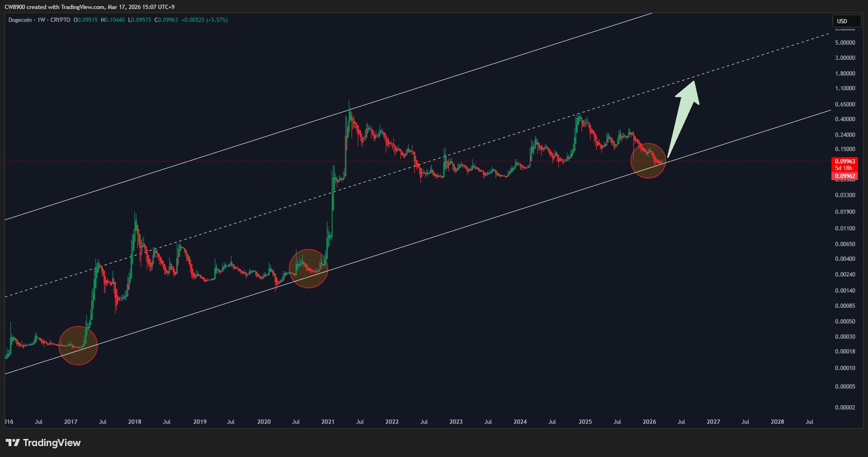Select the close value C0.09963
The width and height of the screenshot is (868, 457).
[x=166, y=20]
